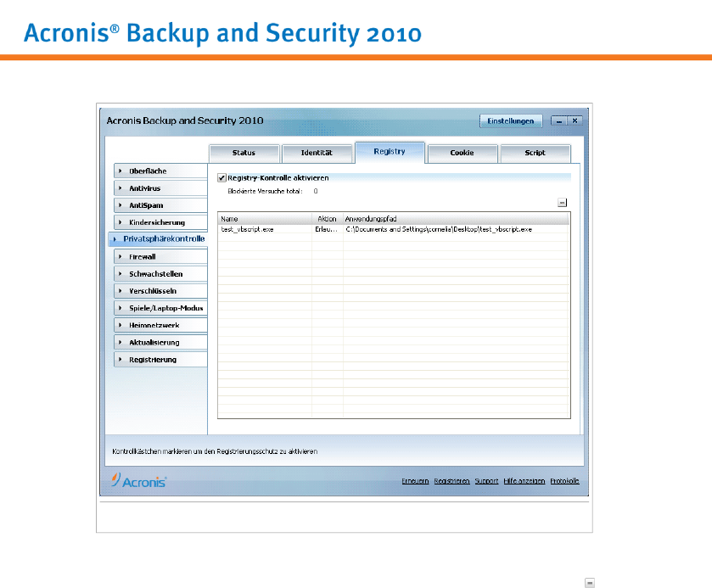This screenshot has height=588, width=712.
Task: Click the Registrieren link
Action: [x=451, y=481]
